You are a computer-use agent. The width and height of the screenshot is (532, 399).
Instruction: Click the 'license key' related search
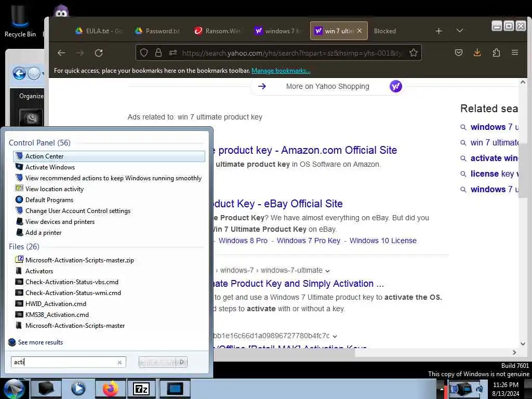pyautogui.click(x=494, y=174)
